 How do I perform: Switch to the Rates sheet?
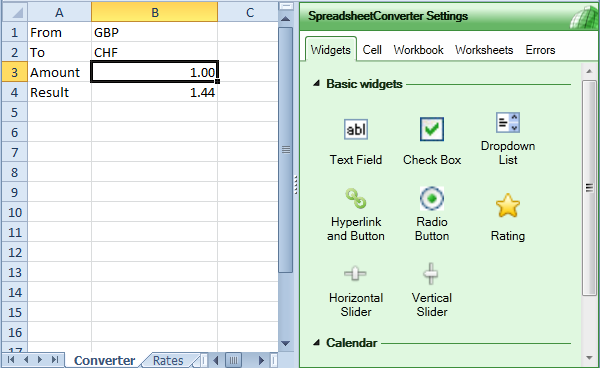168,360
